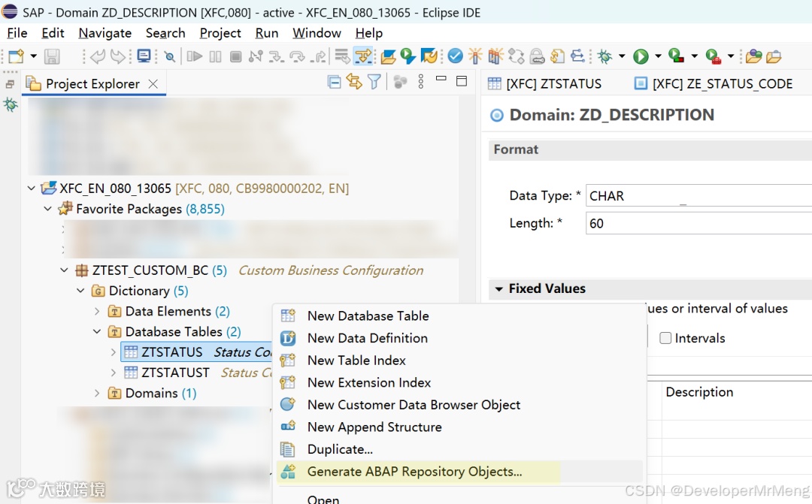Screen dimensions: 812x504
Task: Click the Length field showing 60
Action: (x=699, y=224)
